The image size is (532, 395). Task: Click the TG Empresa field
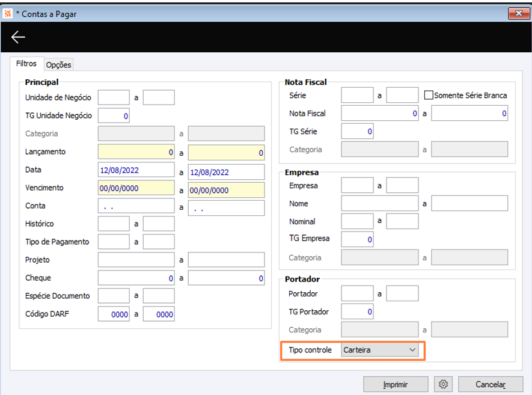point(357,239)
